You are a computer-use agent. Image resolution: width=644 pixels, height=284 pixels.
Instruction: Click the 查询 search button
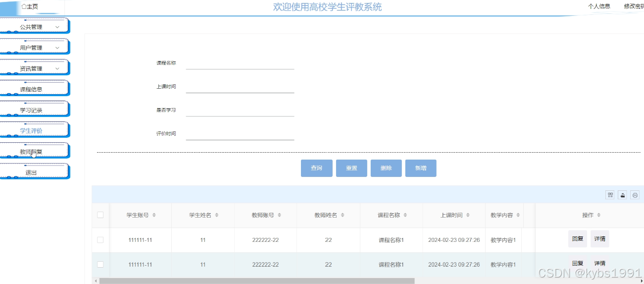click(x=316, y=168)
